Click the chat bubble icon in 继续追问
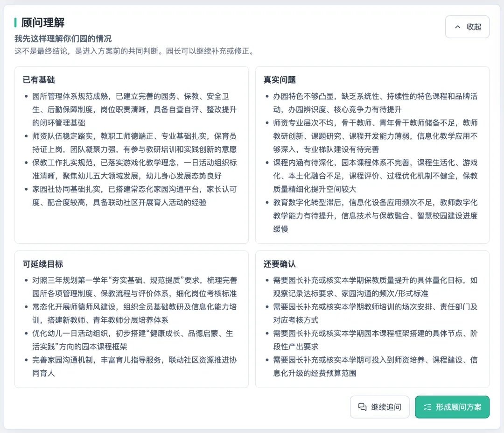The width and height of the screenshot is (504, 433). tap(362, 407)
